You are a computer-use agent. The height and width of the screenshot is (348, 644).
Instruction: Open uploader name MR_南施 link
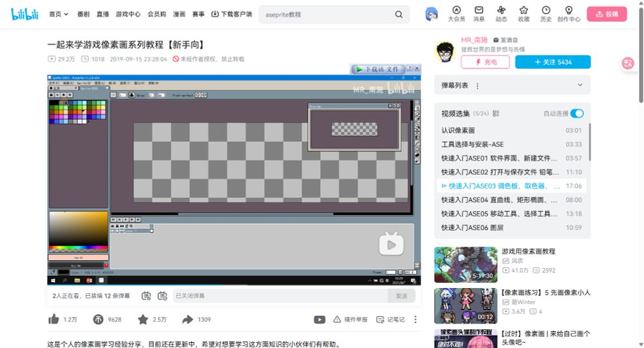point(474,40)
